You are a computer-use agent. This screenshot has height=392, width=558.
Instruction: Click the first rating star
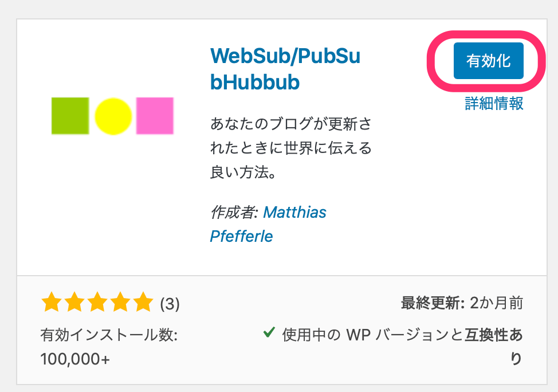click(52, 302)
